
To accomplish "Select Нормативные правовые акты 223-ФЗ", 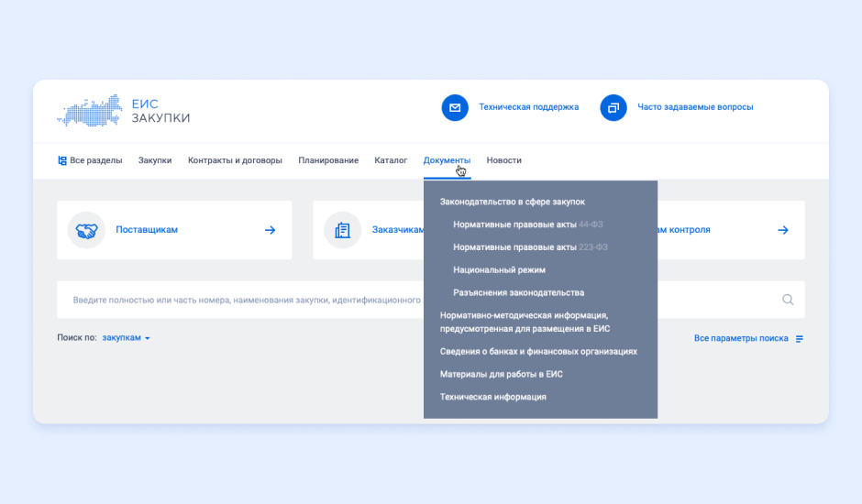I will tap(531, 247).
